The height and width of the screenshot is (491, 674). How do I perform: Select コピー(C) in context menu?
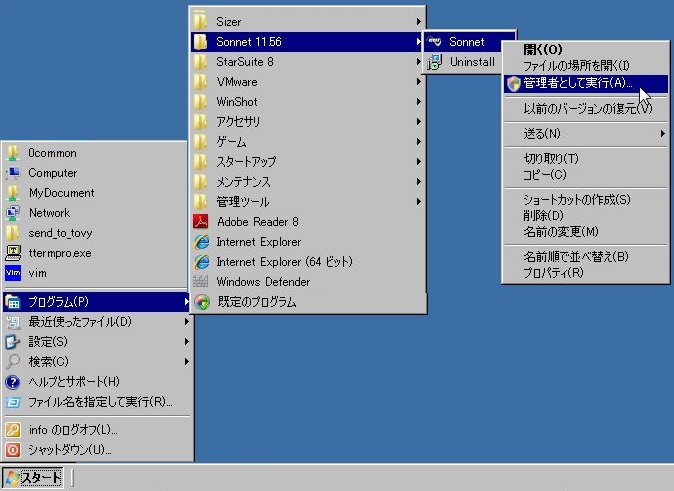[x=585, y=175]
